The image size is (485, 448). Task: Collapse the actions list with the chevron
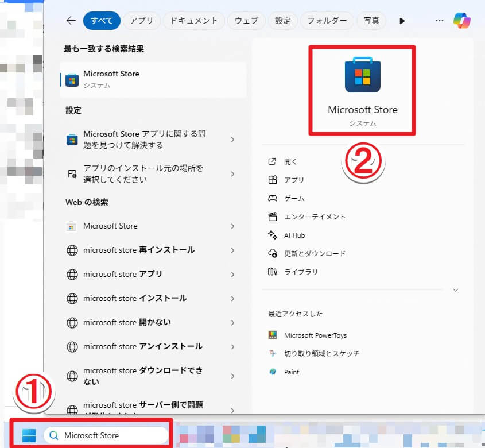pyautogui.click(x=456, y=290)
